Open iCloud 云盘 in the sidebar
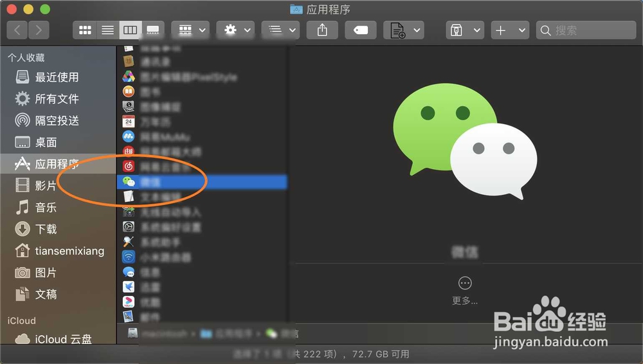Viewport: 643px width, 364px height. click(x=58, y=339)
